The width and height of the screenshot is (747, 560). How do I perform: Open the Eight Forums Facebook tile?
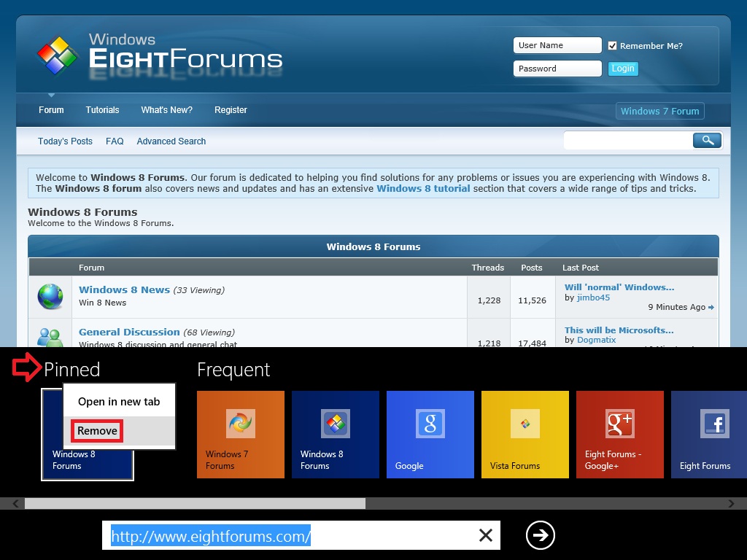[x=709, y=435]
